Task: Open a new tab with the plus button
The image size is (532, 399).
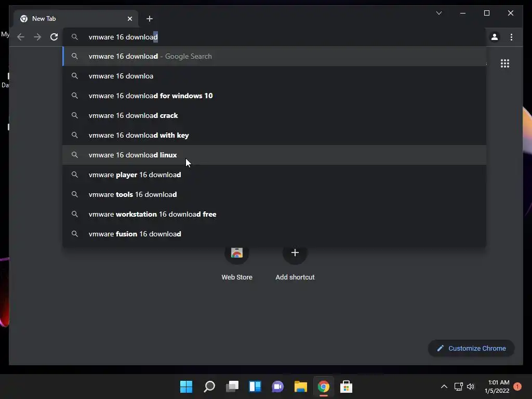Action: (x=149, y=19)
